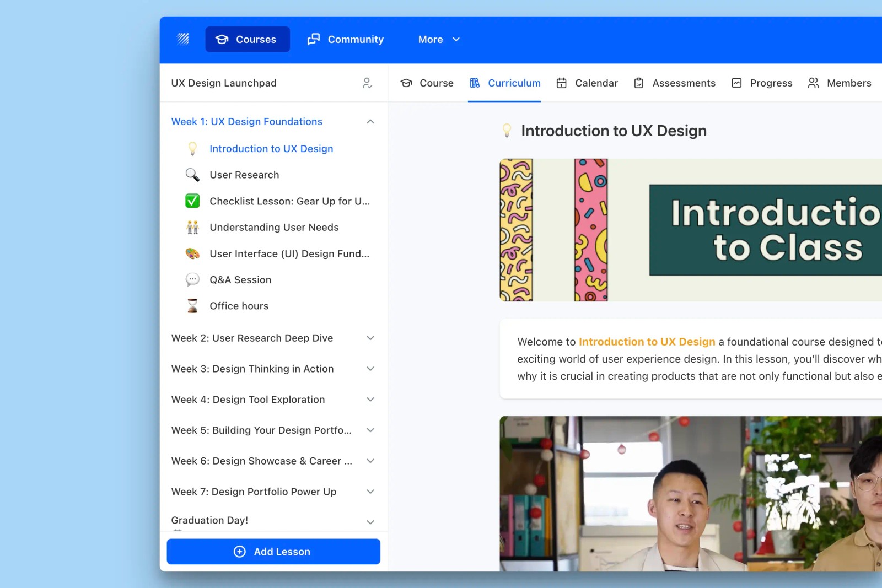The width and height of the screenshot is (882, 588).
Task: Click the magnifying glass icon for User Research
Action: point(192,175)
